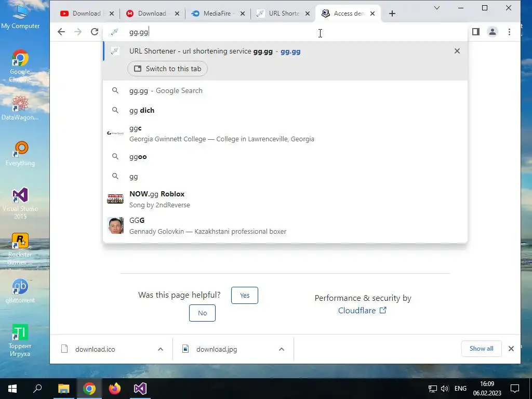
Task: Open the Cloudflare link
Action: (x=362, y=311)
